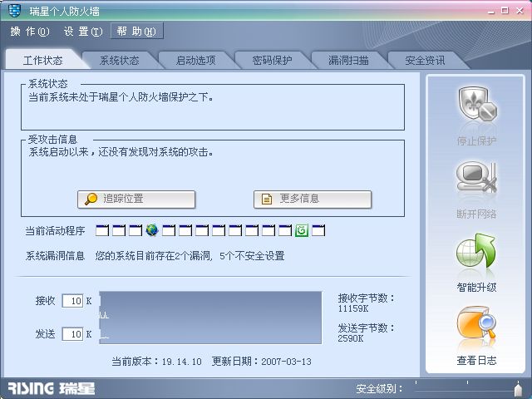This screenshot has height=399, width=532.
Task: Open the 帮助(H) menu
Action: (x=136, y=32)
